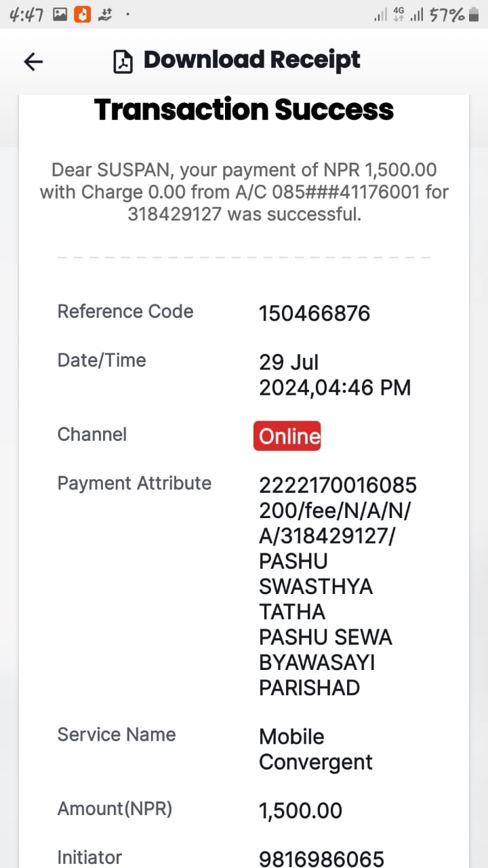The width and height of the screenshot is (488, 868).
Task: Tap the back arrow icon
Action: tap(33, 62)
